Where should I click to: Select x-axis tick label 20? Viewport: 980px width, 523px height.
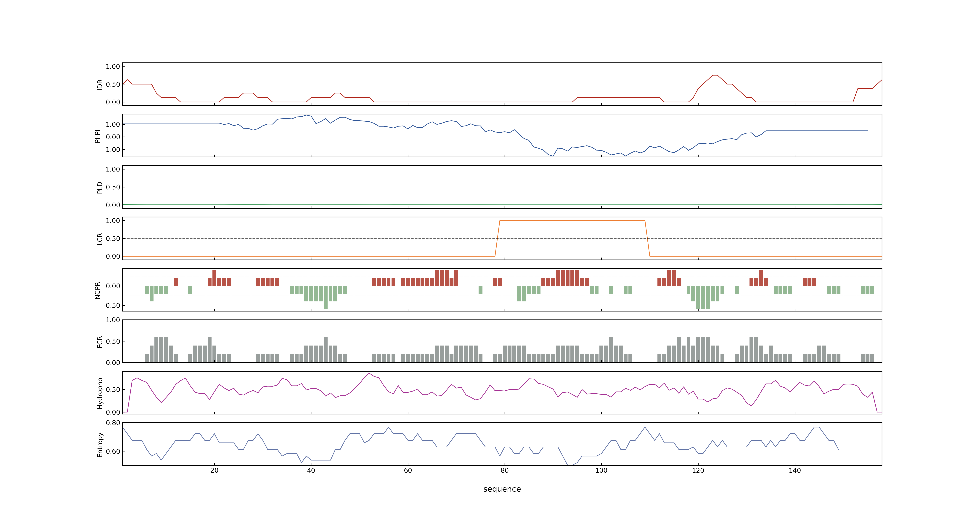[x=214, y=470]
